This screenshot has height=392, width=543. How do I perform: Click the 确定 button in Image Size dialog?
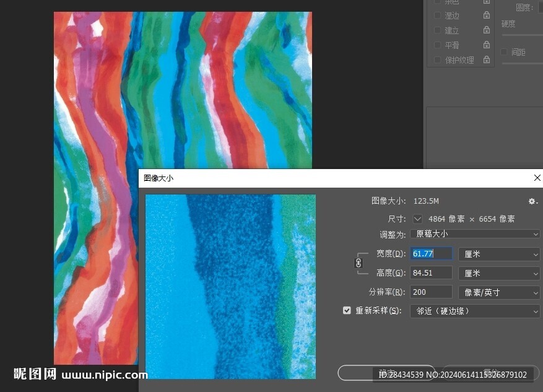point(386,373)
